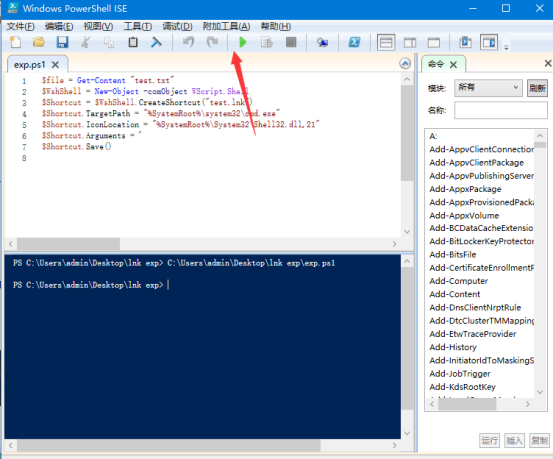The height and width of the screenshot is (459, 553).
Task: Expand the 模块 dropdown showing 所有
Action: pos(488,87)
